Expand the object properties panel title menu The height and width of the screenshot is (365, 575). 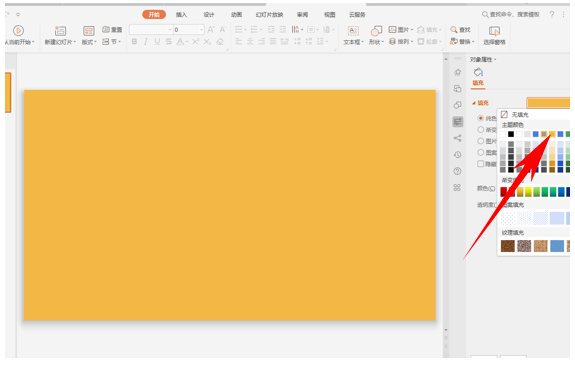pos(483,59)
